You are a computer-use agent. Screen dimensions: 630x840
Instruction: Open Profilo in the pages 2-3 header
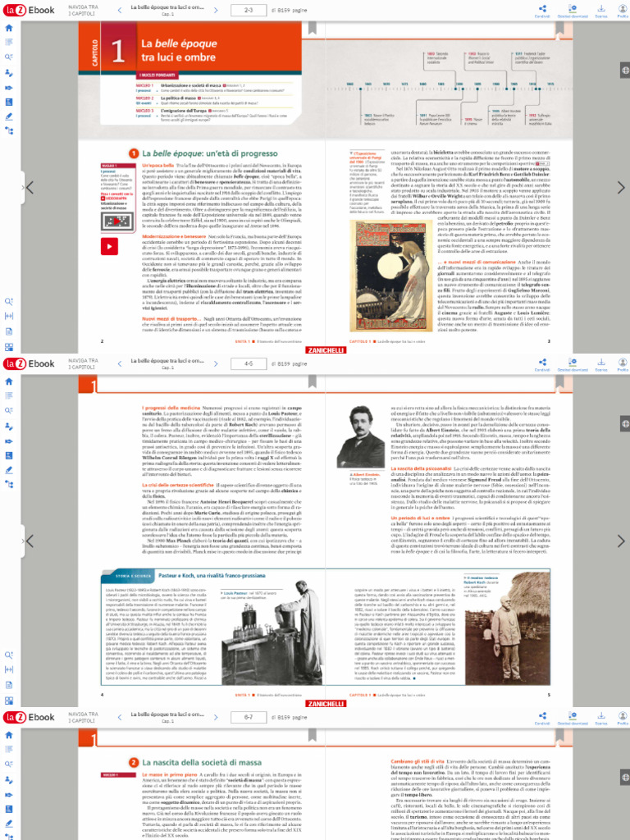[x=623, y=11]
